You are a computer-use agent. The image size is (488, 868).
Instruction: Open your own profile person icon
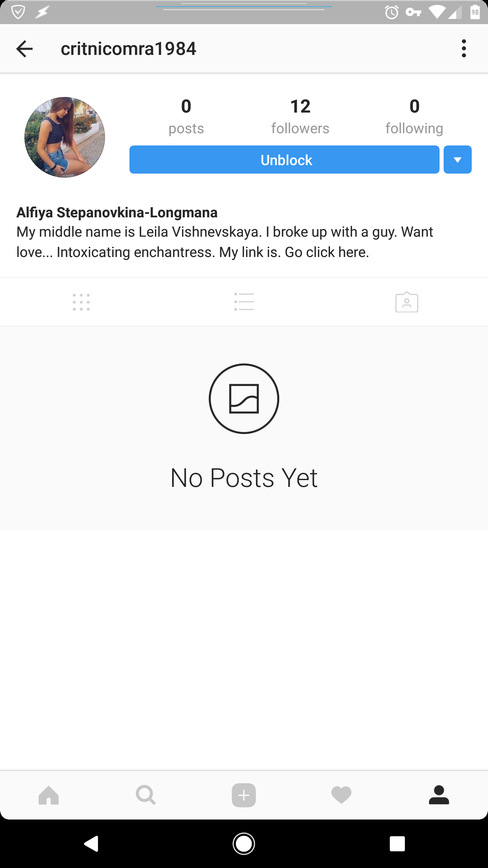tap(439, 795)
